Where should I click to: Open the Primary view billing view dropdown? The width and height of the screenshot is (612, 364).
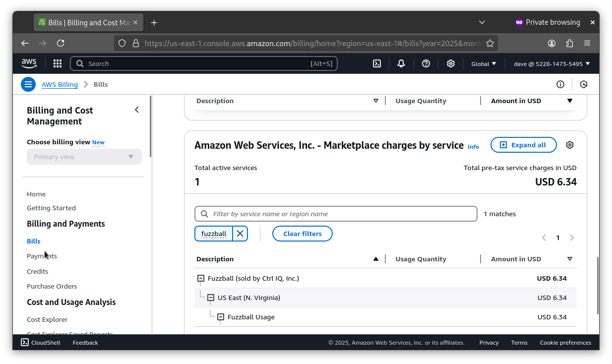tap(84, 157)
